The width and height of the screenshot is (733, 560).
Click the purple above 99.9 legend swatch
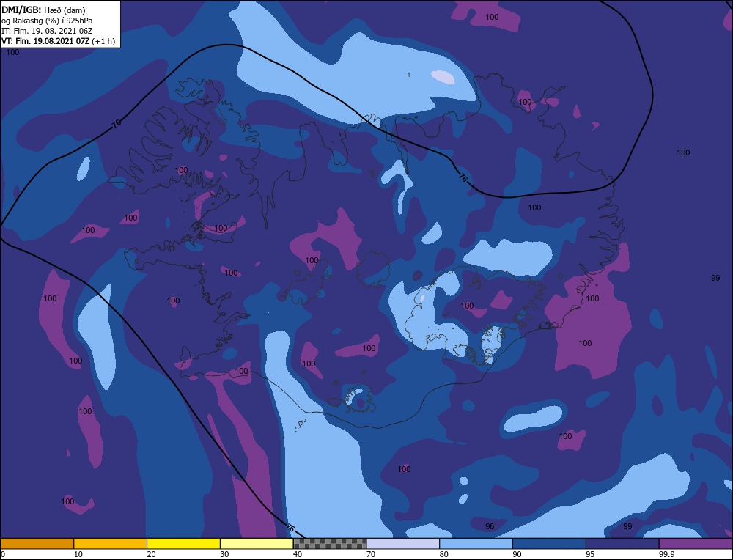tap(696, 543)
